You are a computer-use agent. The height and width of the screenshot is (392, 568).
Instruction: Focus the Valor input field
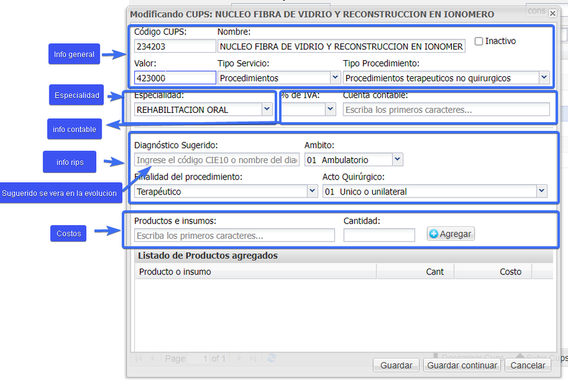[x=175, y=78]
